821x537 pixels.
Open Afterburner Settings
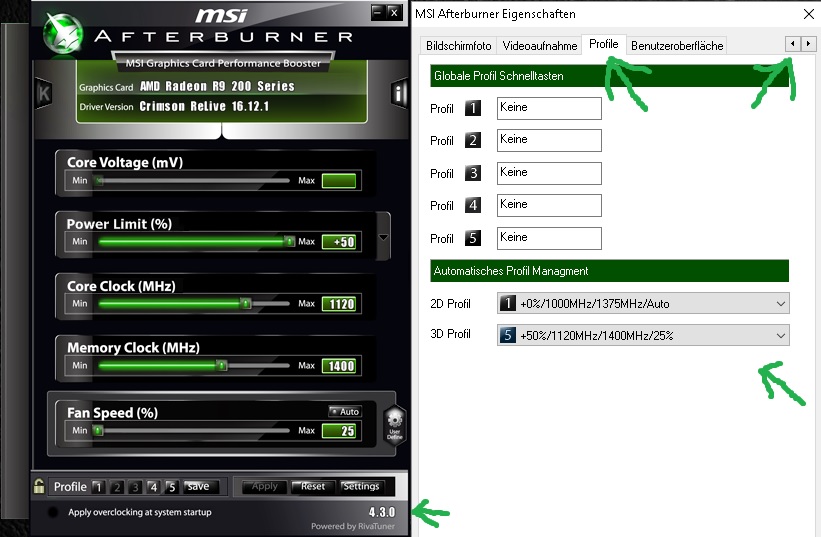pyautogui.click(x=361, y=486)
